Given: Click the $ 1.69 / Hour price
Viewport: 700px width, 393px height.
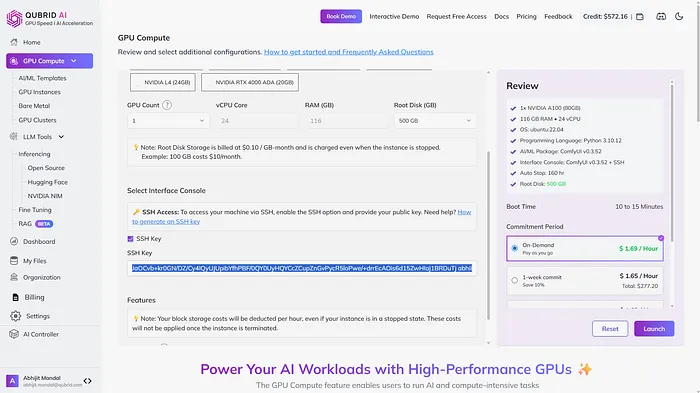Looking at the screenshot, I should [638, 248].
